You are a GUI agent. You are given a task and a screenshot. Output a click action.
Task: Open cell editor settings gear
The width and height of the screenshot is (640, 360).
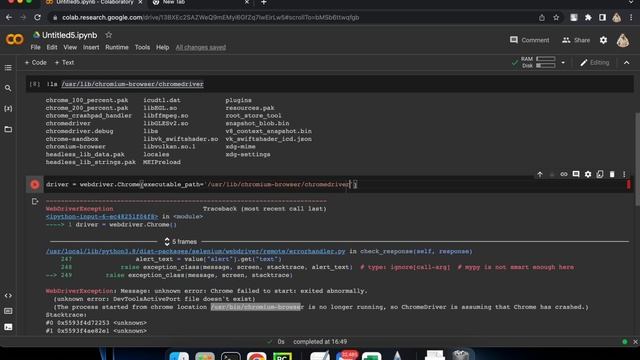(x=588, y=174)
